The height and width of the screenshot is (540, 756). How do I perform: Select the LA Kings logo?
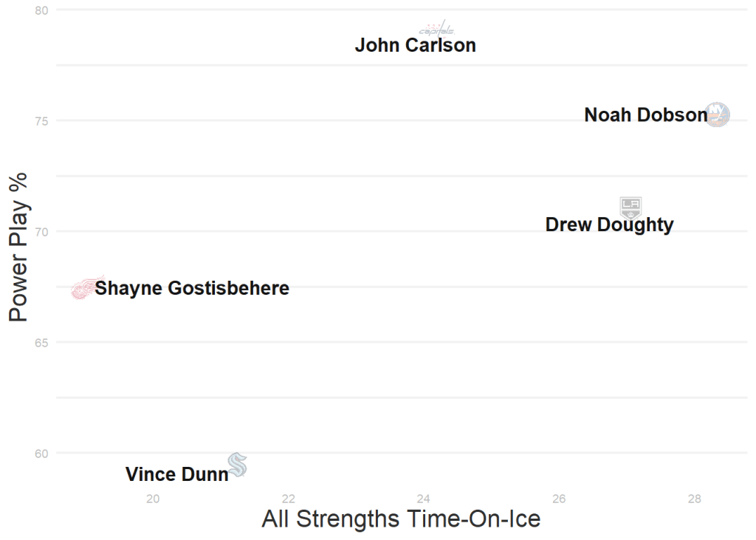(630, 207)
